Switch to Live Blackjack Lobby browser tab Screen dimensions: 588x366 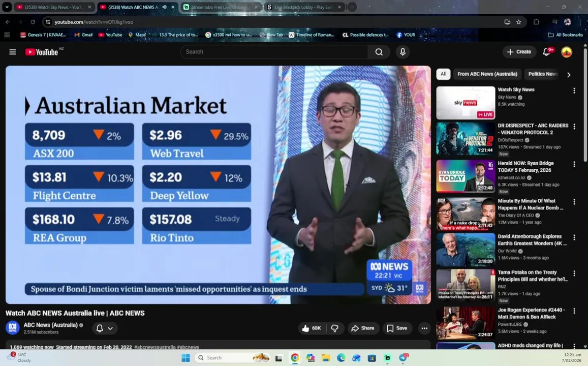tap(304, 7)
